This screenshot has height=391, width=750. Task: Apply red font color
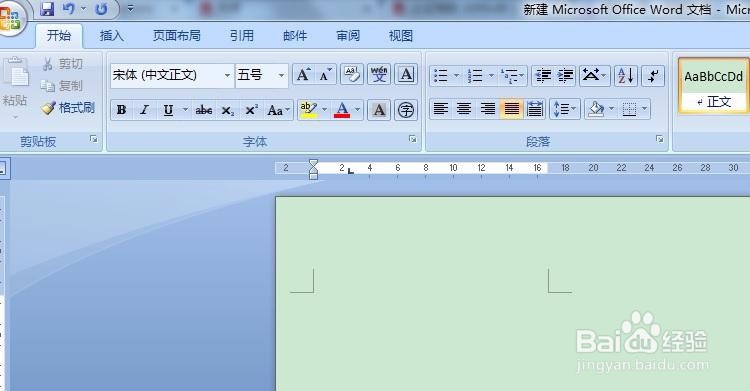(342, 110)
